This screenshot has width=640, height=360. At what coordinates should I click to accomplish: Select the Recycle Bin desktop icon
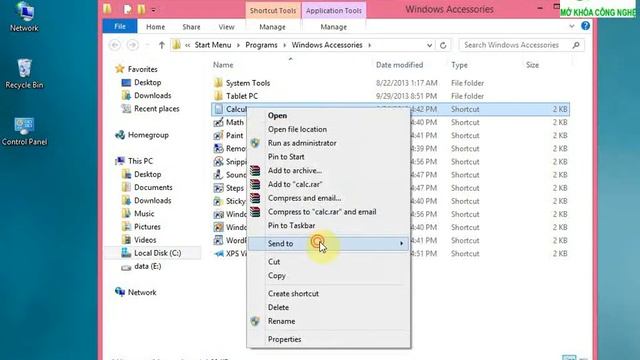(x=24, y=73)
